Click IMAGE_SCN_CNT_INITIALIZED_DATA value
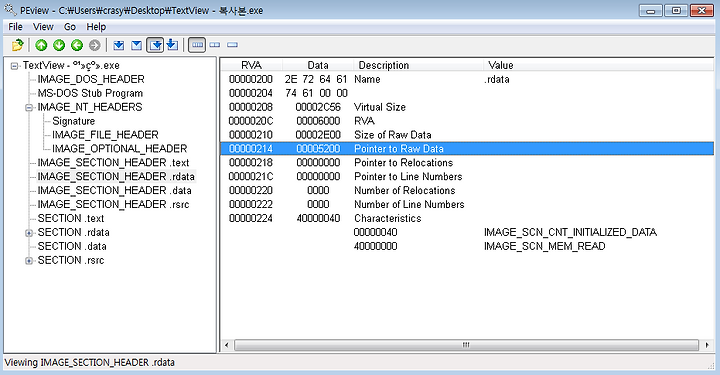Image resolution: width=720 pixels, height=375 pixels. [x=570, y=232]
